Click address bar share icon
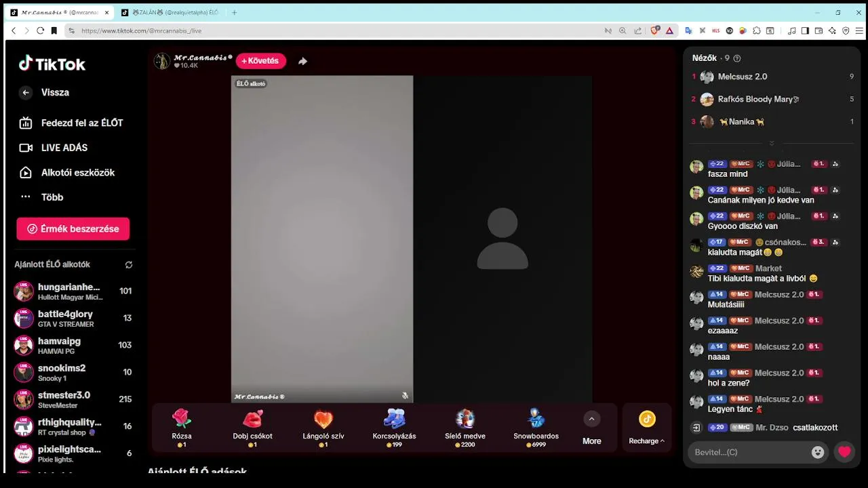The height and width of the screenshot is (488, 868). click(637, 30)
